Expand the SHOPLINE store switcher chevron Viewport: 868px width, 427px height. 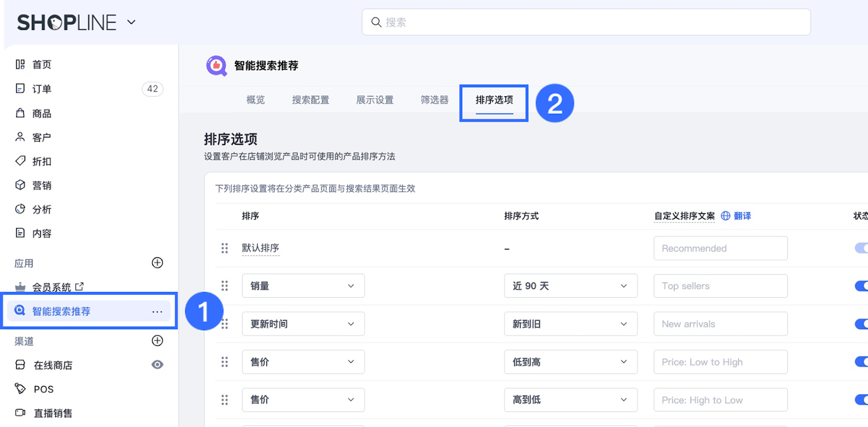click(x=131, y=22)
